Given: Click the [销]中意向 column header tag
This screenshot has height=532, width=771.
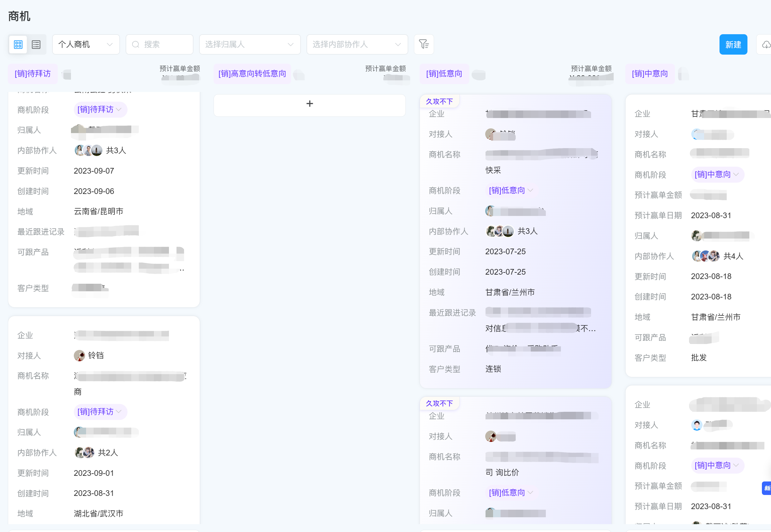Looking at the screenshot, I should tap(649, 74).
